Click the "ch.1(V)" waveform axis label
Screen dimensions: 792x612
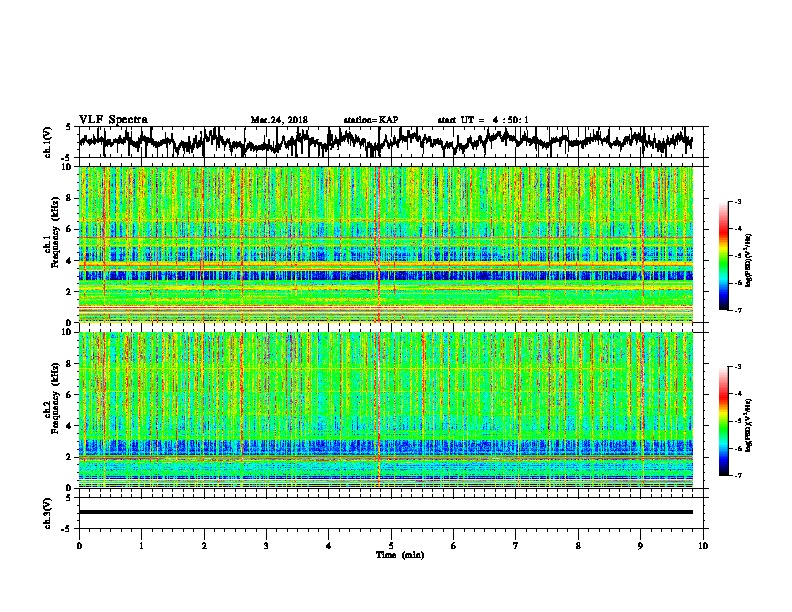(x=48, y=142)
